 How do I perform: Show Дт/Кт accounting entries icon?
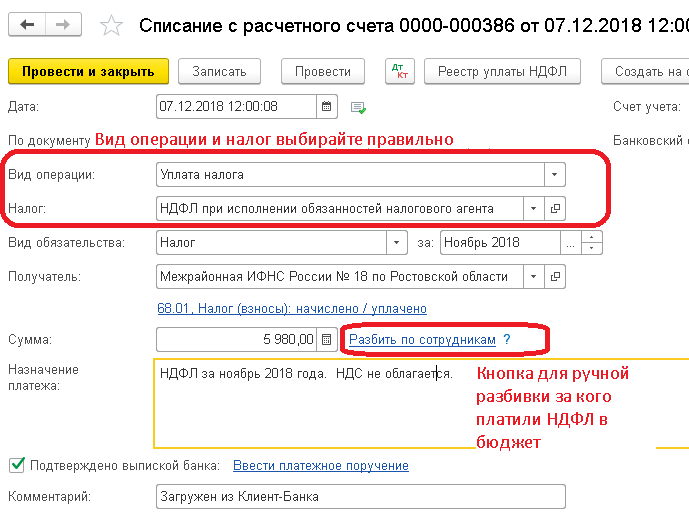(x=399, y=72)
